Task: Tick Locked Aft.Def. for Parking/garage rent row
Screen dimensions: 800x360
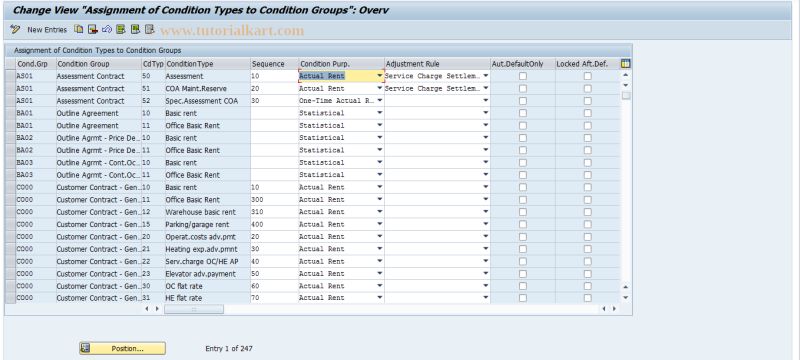Action: [x=588, y=224]
